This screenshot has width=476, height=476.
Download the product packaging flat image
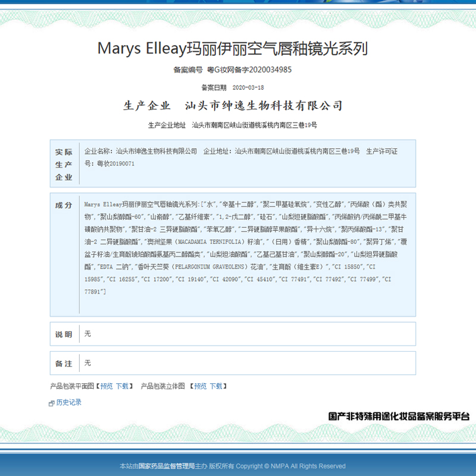tap(122, 386)
